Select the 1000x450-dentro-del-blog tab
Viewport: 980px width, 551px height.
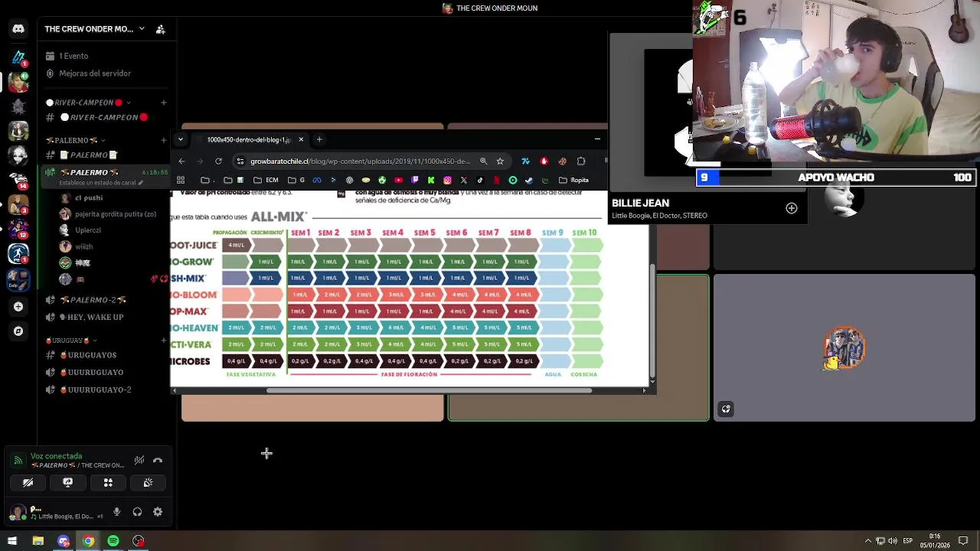249,139
